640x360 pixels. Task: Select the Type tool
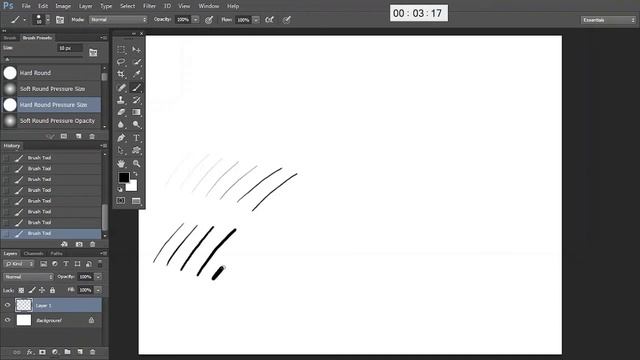[x=136, y=138]
